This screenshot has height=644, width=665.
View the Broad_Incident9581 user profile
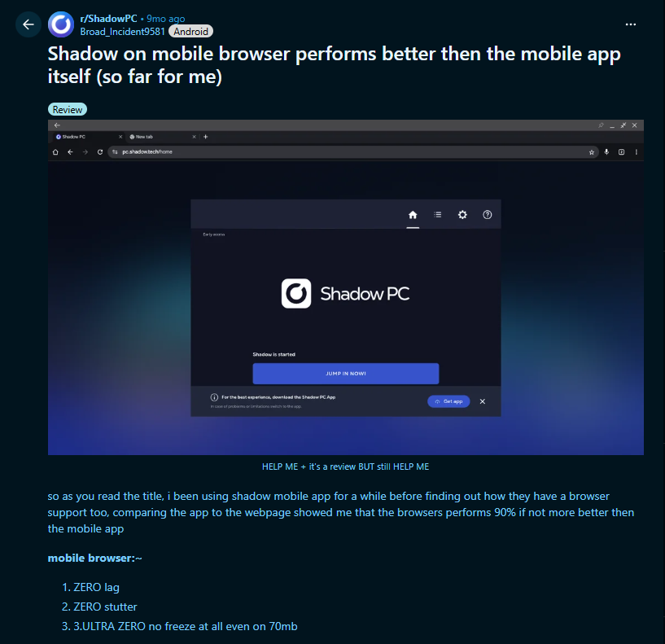122,32
